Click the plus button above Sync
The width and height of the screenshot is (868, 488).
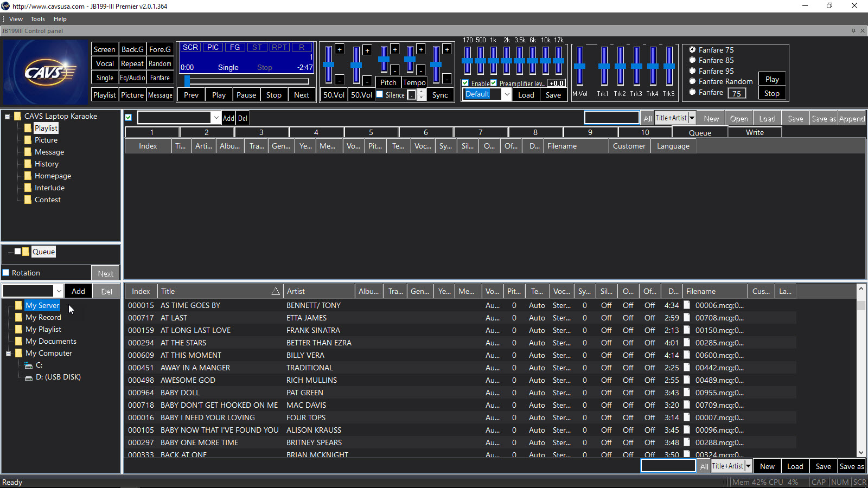(447, 49)
